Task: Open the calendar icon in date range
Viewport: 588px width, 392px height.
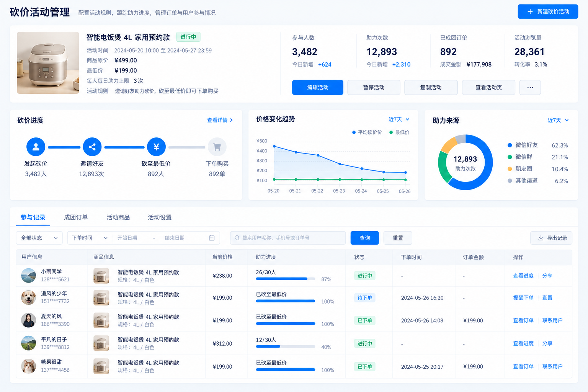Action: click(212, 238)
